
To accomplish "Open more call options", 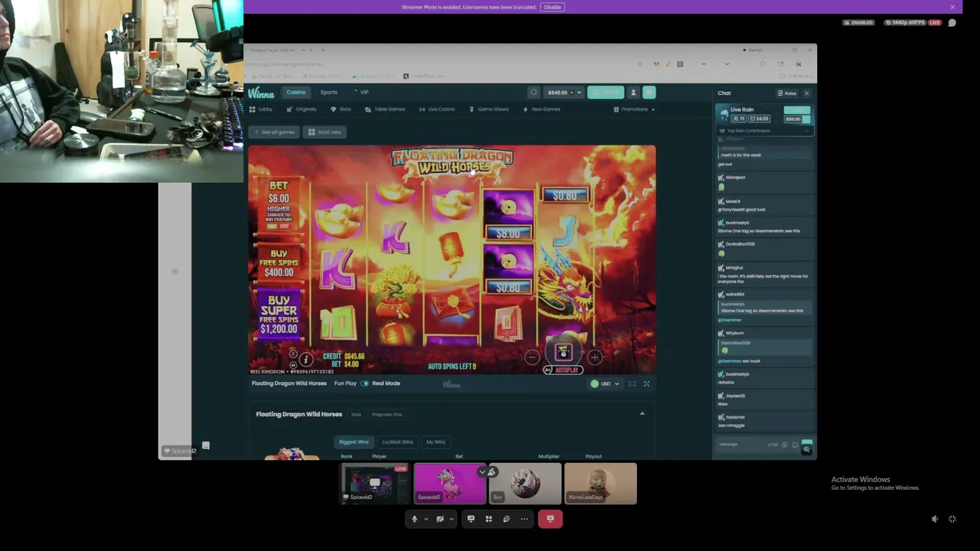I will (x=524, y=519).
